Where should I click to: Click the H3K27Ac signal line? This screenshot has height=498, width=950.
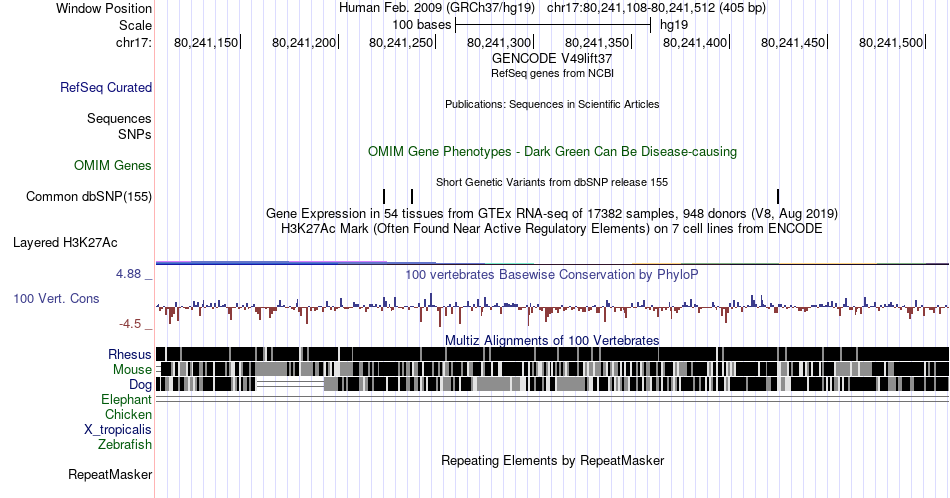pyautogui.click(x=552, y=263)
